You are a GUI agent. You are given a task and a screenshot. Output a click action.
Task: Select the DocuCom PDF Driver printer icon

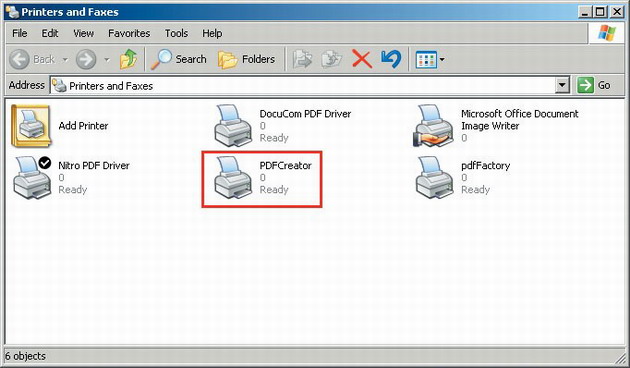(x=233, y=126)
